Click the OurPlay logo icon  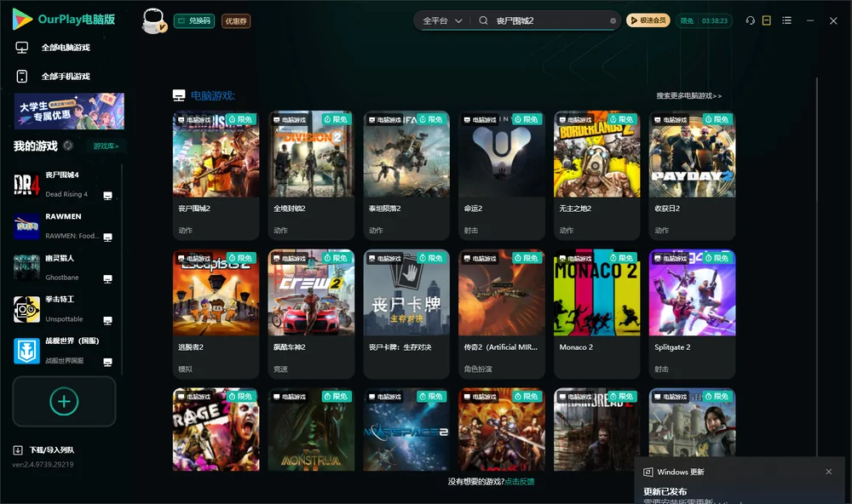coord(22,19)
